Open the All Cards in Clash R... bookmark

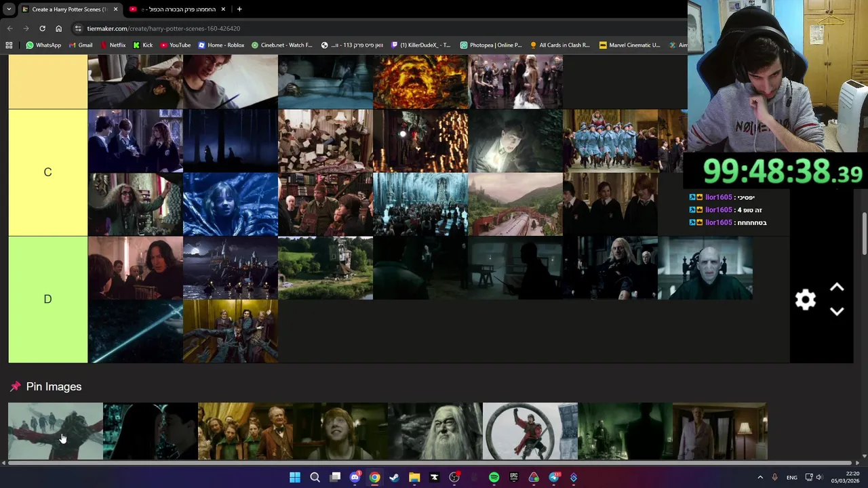pos(560,45)
